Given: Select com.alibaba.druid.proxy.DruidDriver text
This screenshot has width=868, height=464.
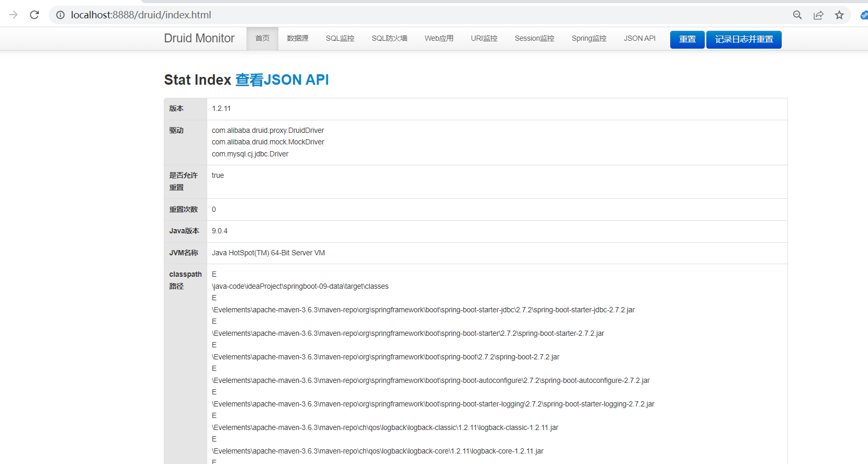Looking at the screenshot, I should pos(268,130).
